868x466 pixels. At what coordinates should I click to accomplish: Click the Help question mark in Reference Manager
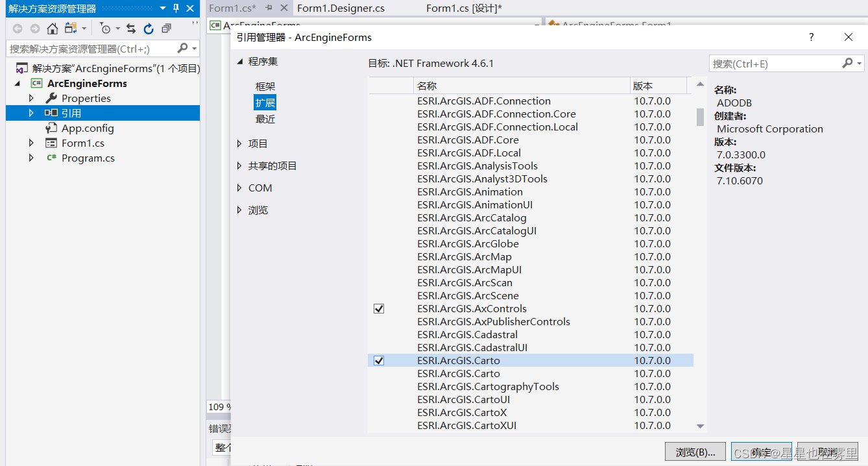811,37
